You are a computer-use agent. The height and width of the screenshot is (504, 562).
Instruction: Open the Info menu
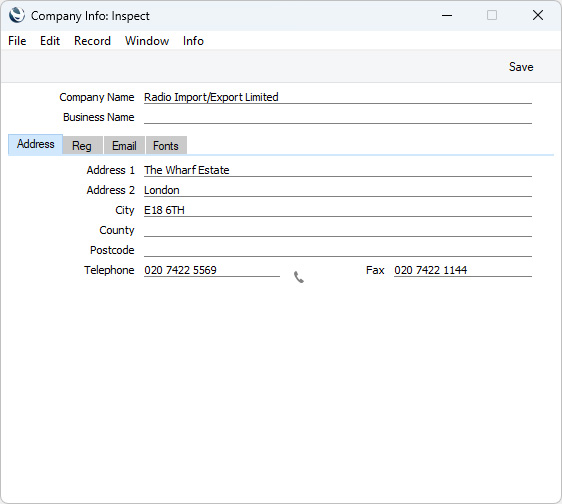pos(193,41)
